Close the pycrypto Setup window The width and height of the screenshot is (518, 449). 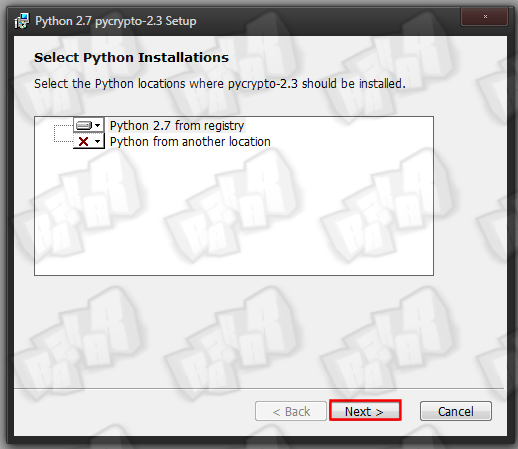coord(485,17)
